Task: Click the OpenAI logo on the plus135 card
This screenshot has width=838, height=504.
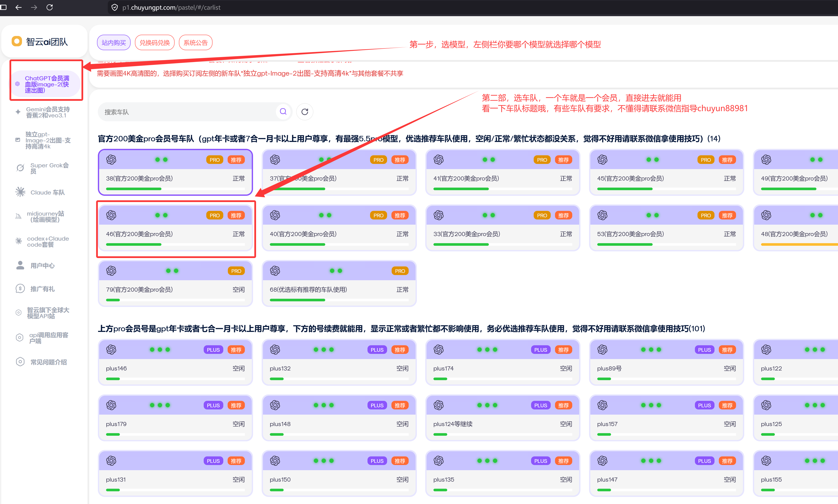Action: pyautogui.click(x=439, y=461)
